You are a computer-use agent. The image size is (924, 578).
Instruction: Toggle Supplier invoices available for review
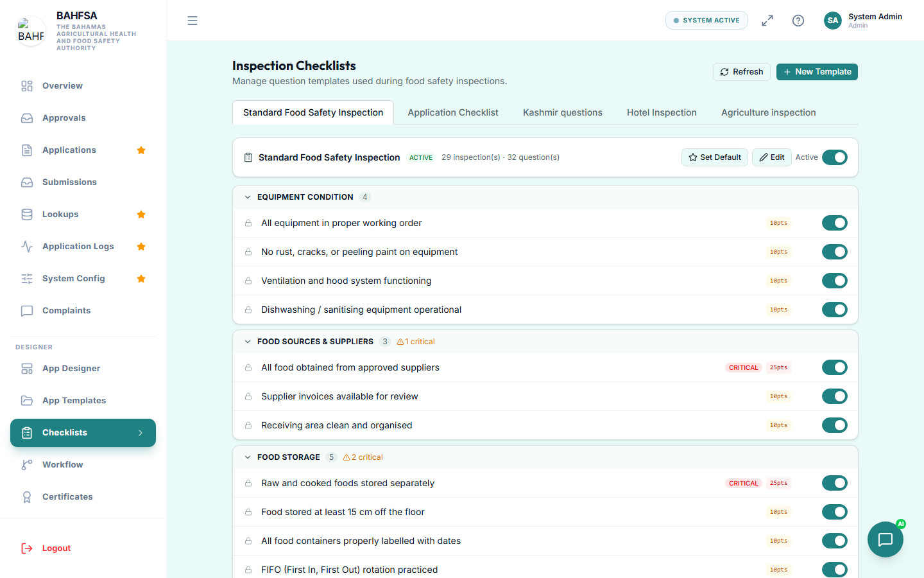coord(835,396)
